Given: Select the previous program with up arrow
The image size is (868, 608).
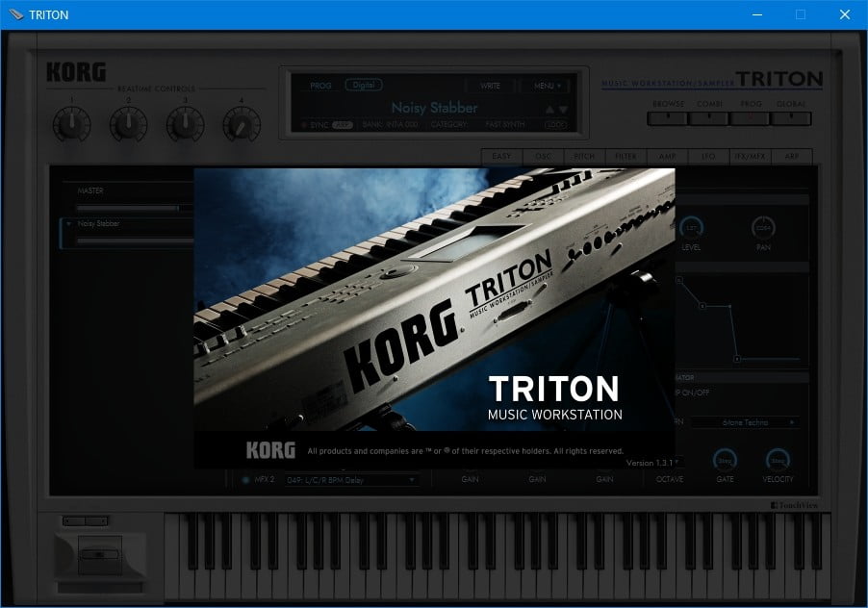Looking at the screenshot, I should [x=549, y=110].
